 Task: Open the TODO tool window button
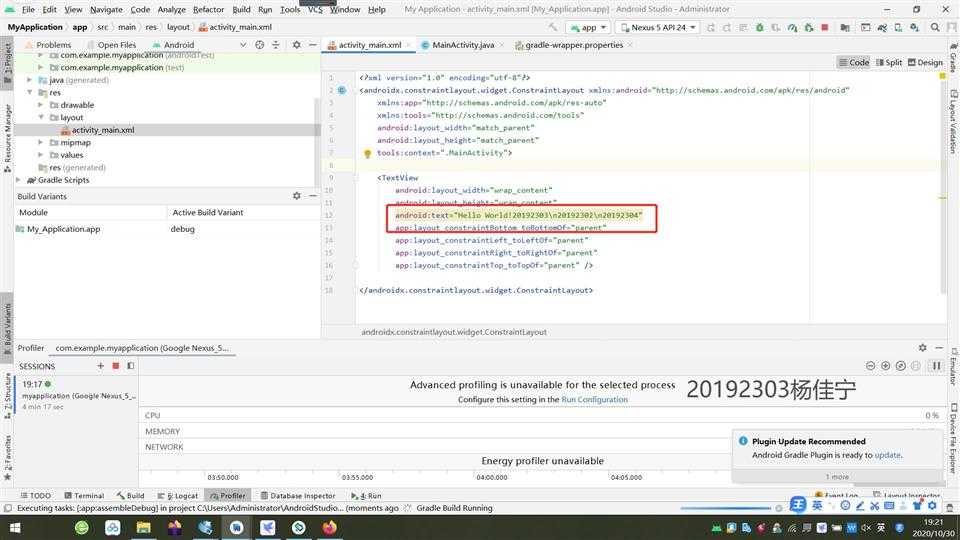(36, 495)
